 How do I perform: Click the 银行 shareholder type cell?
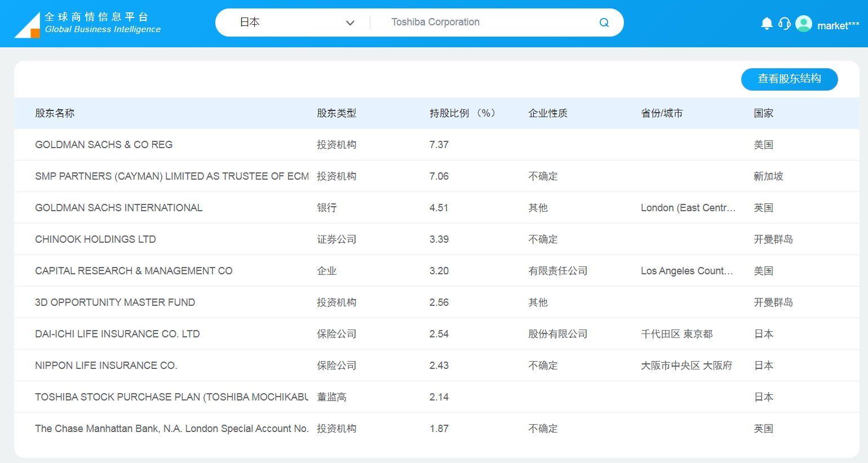pyautogui.click(x=327, y=208)
